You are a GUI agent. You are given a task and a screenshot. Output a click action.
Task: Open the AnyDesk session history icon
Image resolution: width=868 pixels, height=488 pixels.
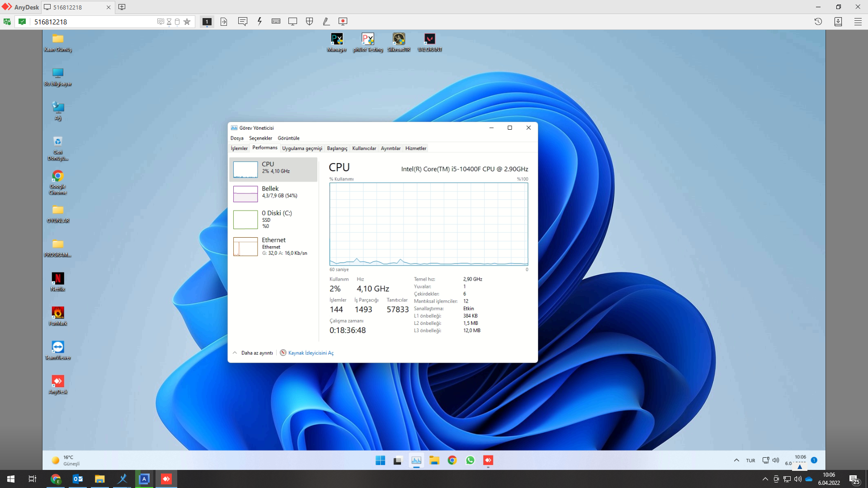click(818, 21)
